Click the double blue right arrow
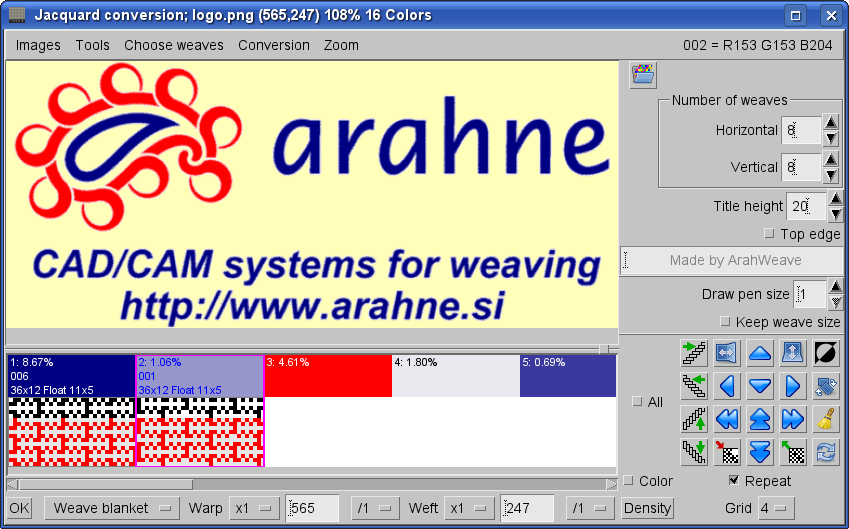This screenshot has height=529, width=849. click(793, 419)
